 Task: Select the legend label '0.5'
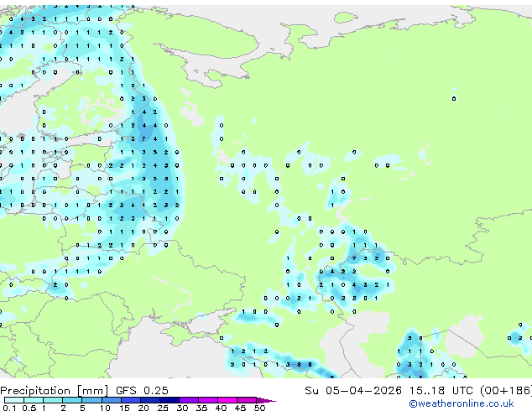point(29,408)
